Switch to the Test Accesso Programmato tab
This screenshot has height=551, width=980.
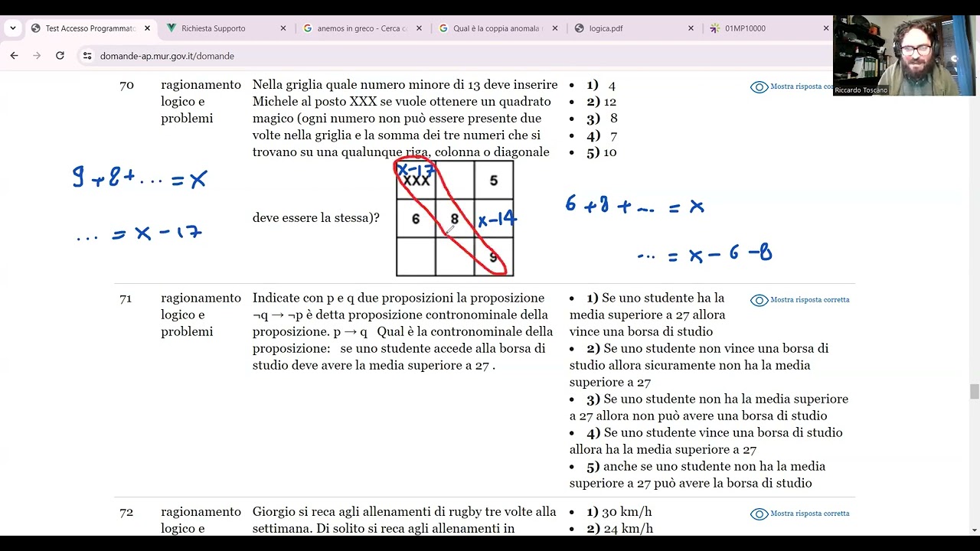coord(90,28)
